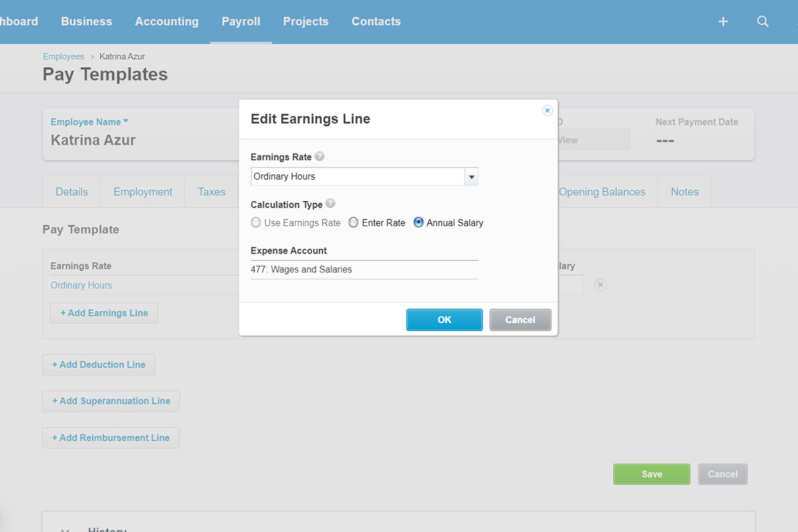Confirm changes with the OK button
Screen dimensions: 798x532
pyautogui.click(x=444, y=320)
